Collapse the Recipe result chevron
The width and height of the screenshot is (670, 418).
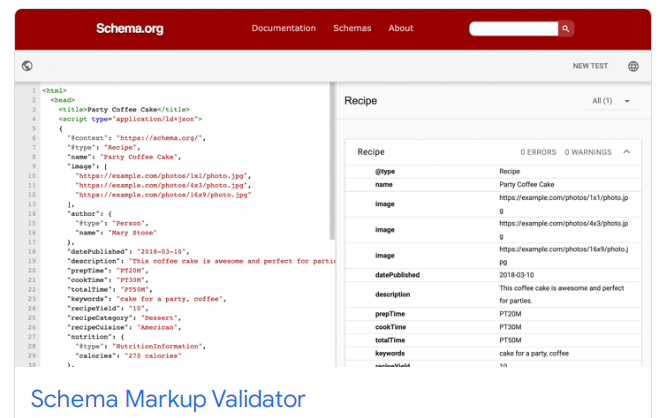(626, 152)
